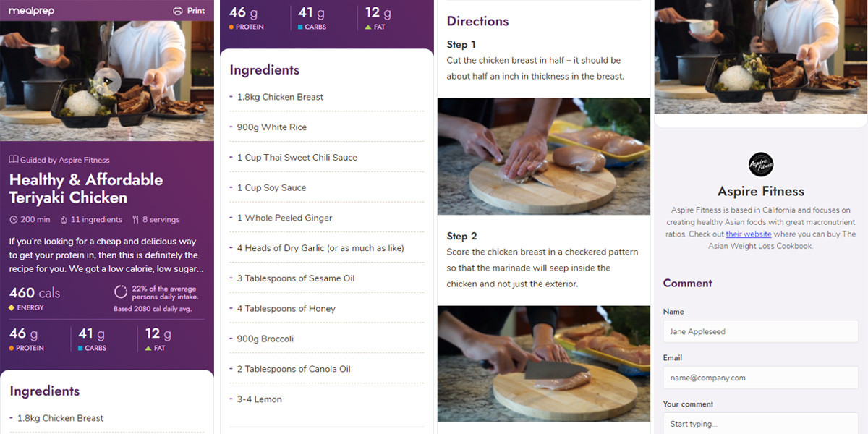The image size is (868, 434).
Task: Focus the Email input field
Action: tap(761, 378)
